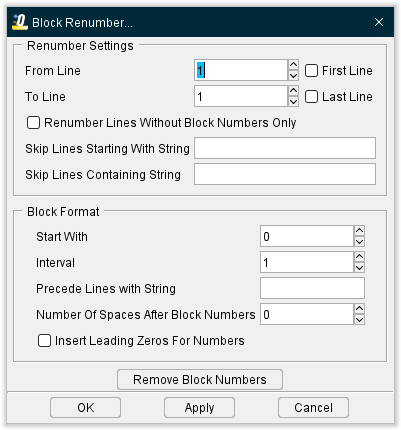Enable the First Line checkbox
401x430 pixels.
click(311, 71)
